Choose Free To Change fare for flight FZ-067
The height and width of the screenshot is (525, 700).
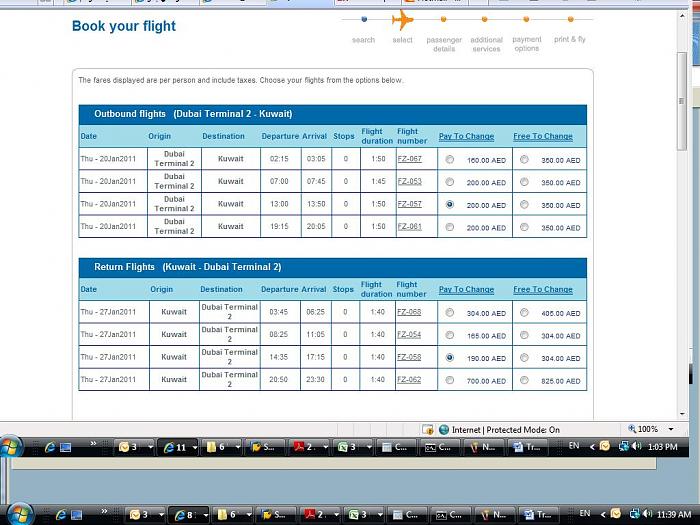point(524,159)
